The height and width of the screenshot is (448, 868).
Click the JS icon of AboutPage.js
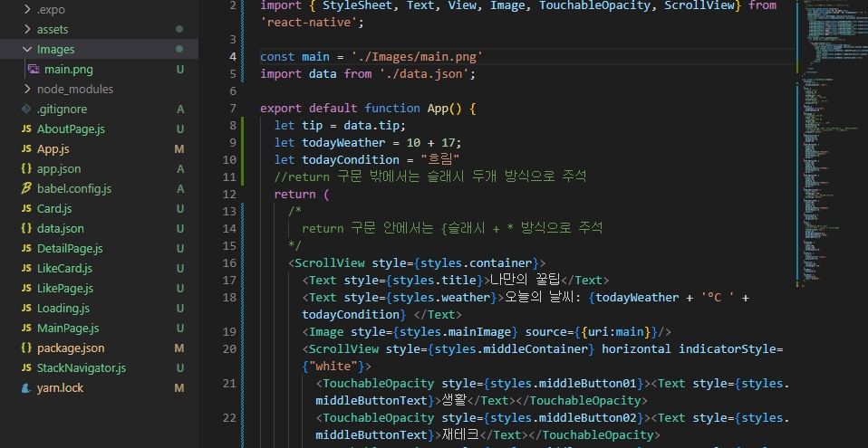pos(26,129)
